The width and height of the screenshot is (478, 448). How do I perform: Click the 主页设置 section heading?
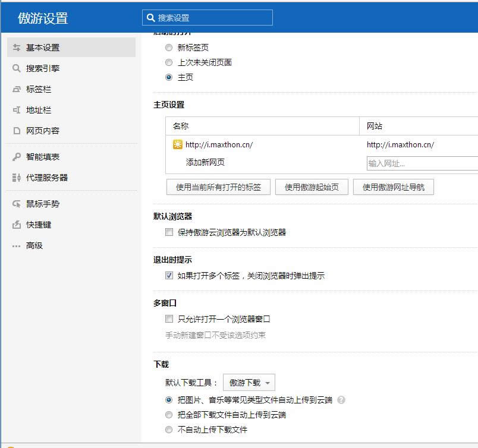tap(169, 105)
